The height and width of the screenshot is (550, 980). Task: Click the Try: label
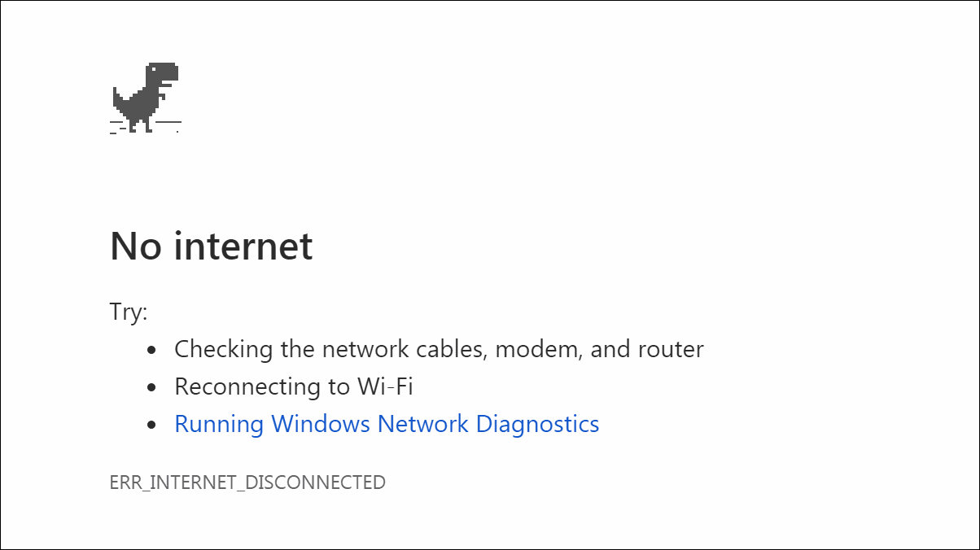pos(129,312)
